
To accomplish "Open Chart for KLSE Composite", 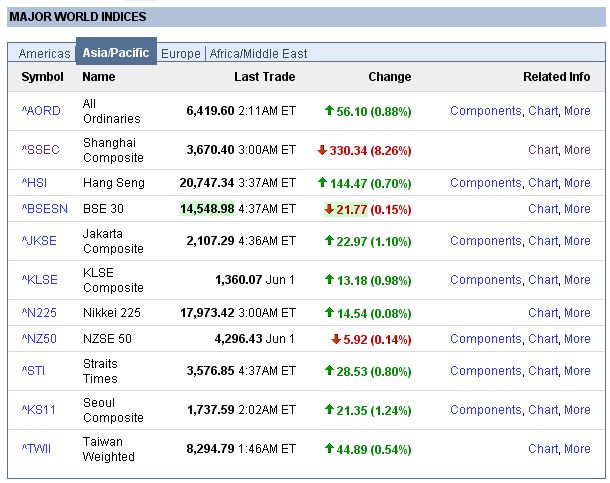I will tap(543, 280).
